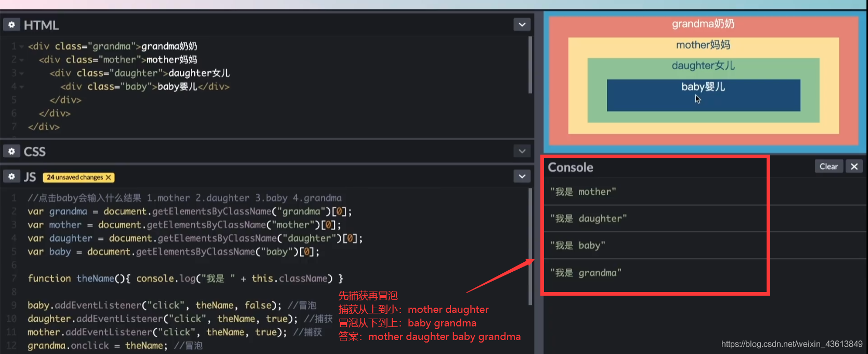868x354 pixels.
Task: Clear the console output
Action: point(828,167)
